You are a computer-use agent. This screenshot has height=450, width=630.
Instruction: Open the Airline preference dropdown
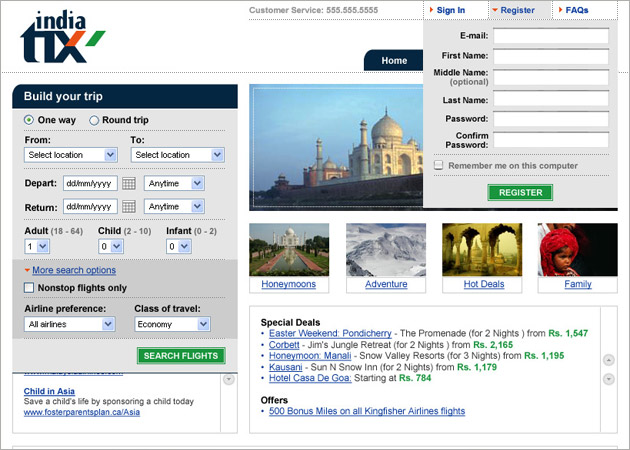pos(70,324)
